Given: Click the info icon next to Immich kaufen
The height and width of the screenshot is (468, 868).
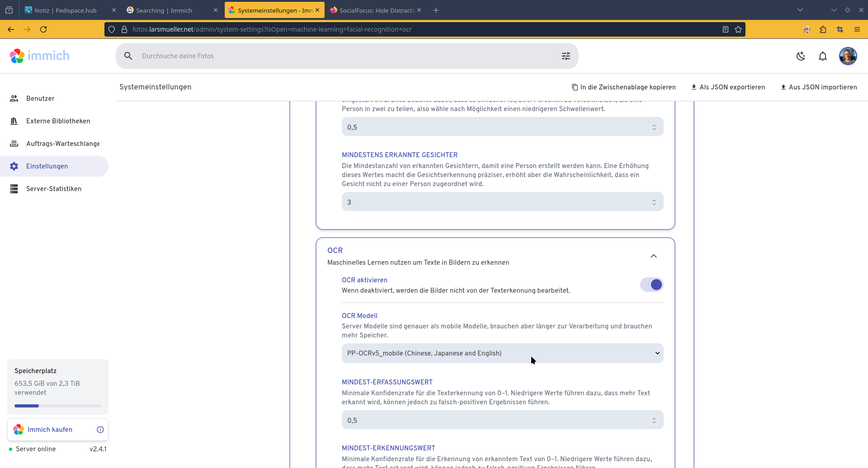Looking at the screenshot, I should click(x=100, y=430).
